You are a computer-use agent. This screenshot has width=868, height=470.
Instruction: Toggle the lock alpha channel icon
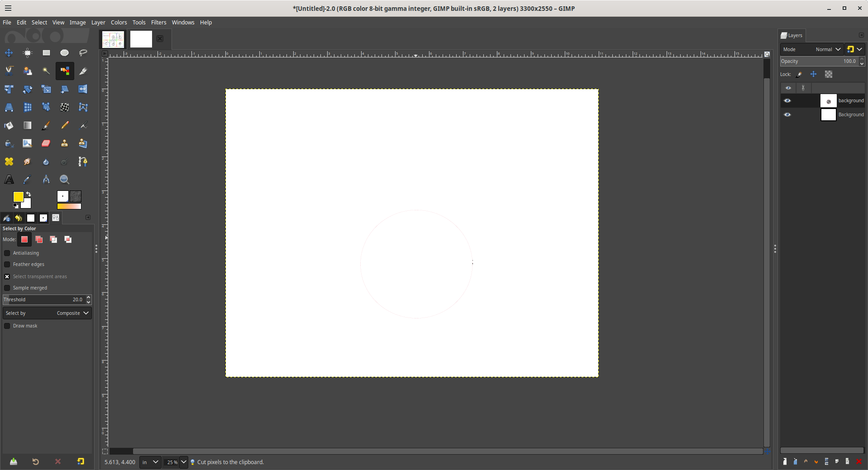[829, 74]
